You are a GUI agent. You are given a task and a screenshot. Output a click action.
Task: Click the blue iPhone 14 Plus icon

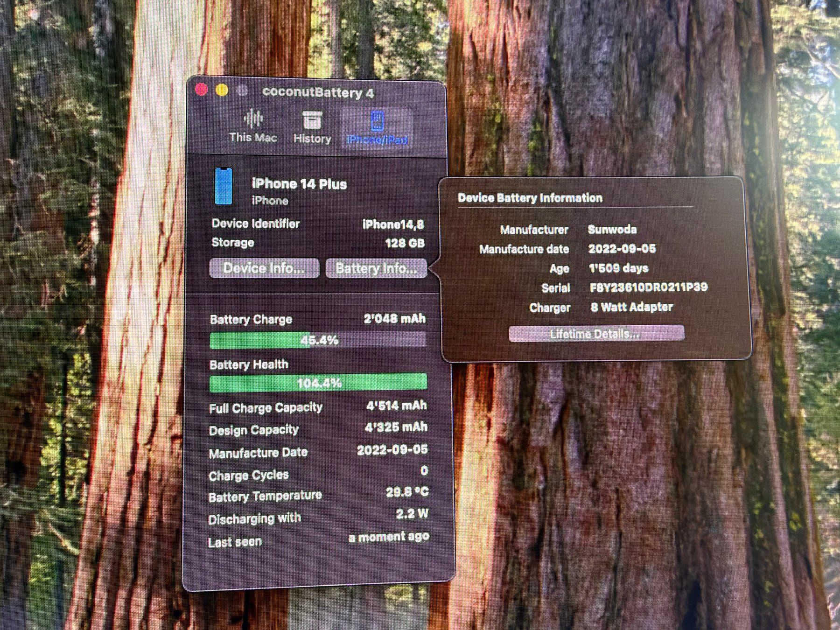224,186
